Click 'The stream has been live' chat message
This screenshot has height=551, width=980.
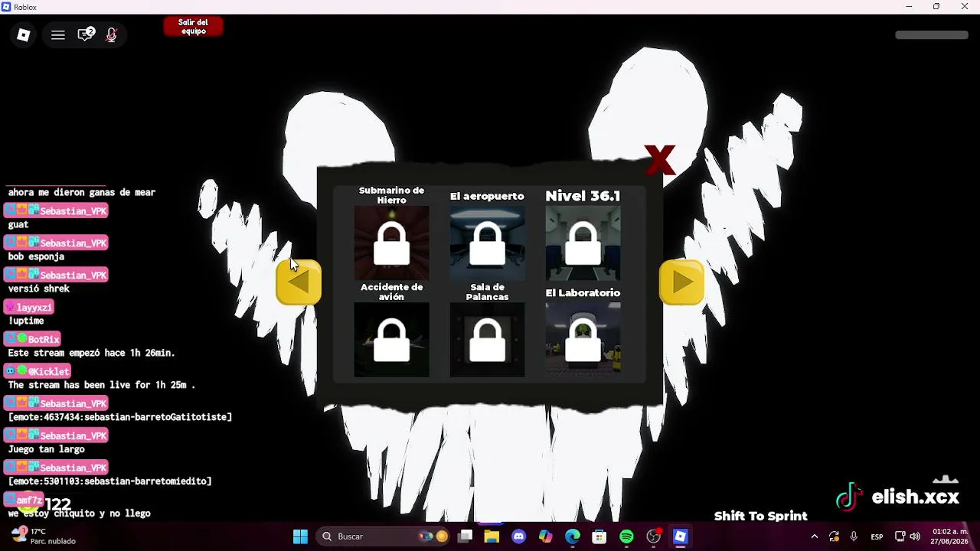pos(101,385)
